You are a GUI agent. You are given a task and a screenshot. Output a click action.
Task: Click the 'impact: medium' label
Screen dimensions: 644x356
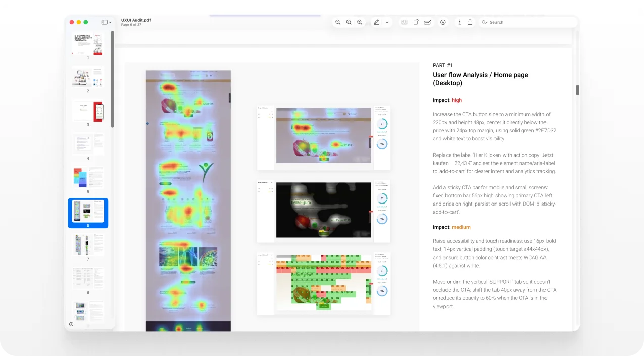pos(452,227)
